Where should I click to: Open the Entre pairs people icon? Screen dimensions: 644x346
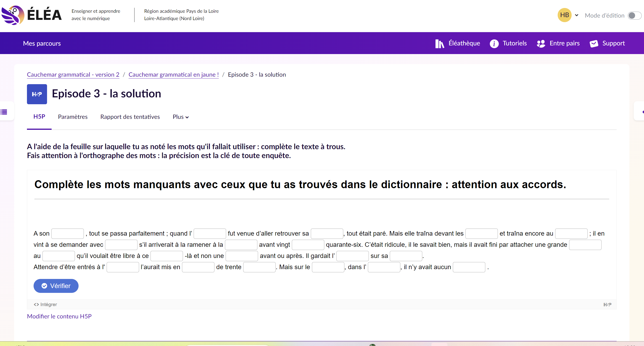541,44
